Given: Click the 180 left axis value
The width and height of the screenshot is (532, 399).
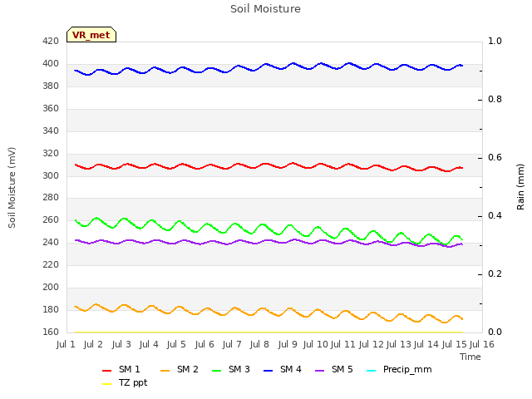Looking at the screenshot, I should click(x=51, y=309).
